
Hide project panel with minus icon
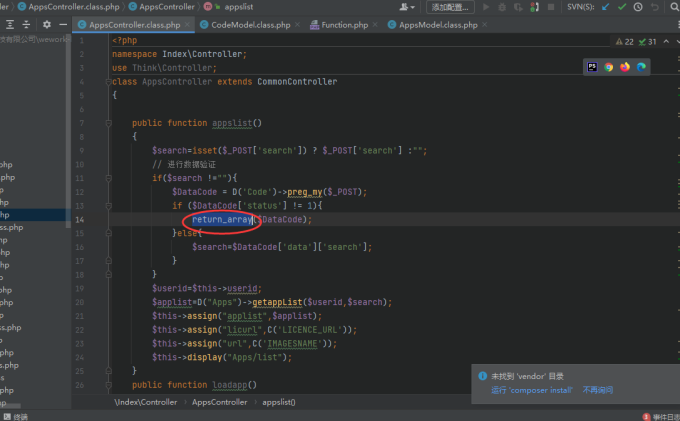pos(63,25)
